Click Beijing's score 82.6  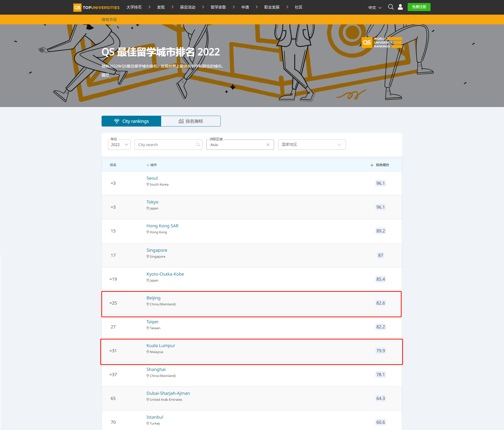(x=381, y=303)
